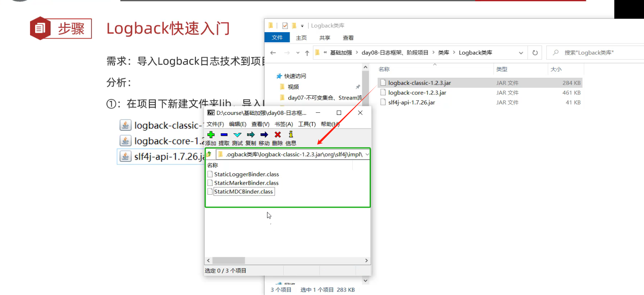Refresh the Explorer folder view
The width and height of the screenshot is (644, 295).
(x=535, y=53)
